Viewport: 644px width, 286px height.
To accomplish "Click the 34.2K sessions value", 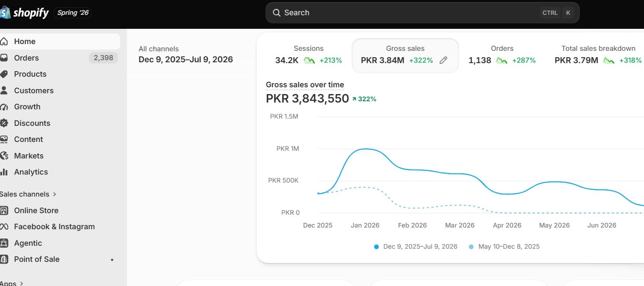I will pyautogui.click(x=287, y=60).
